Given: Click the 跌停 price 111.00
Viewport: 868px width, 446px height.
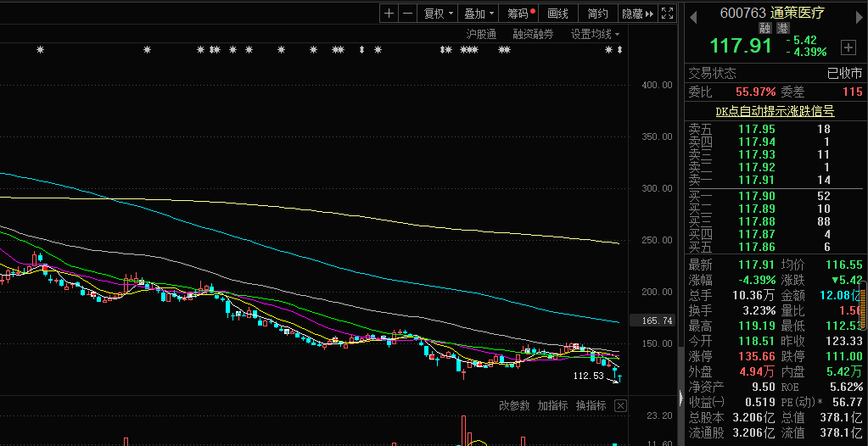Looking at the screenshot, I should pos(844,356).
